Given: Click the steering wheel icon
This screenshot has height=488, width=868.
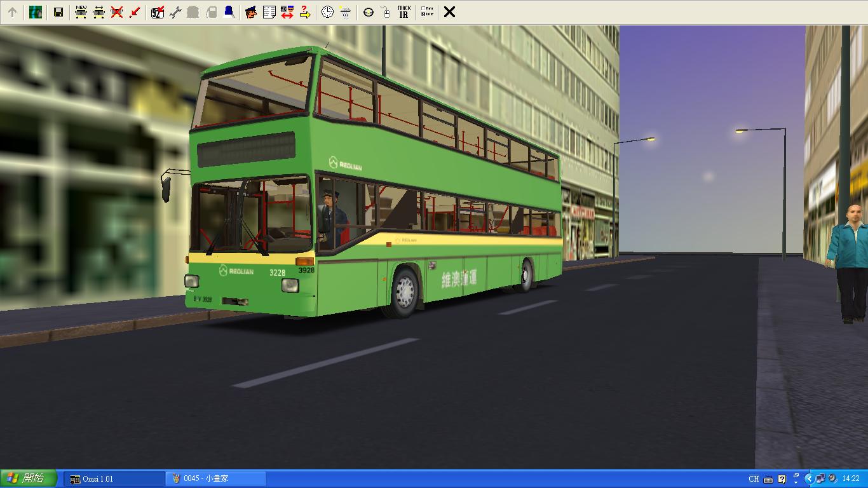Looking at the screenshot, I should (x=368, y=12).
